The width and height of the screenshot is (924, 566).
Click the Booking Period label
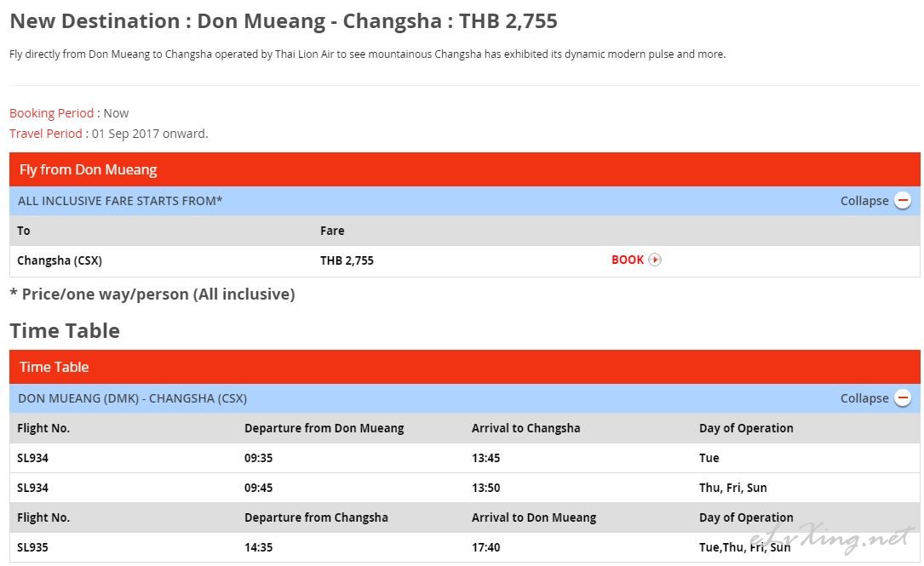pyautogui.click(x=51, y=113)
